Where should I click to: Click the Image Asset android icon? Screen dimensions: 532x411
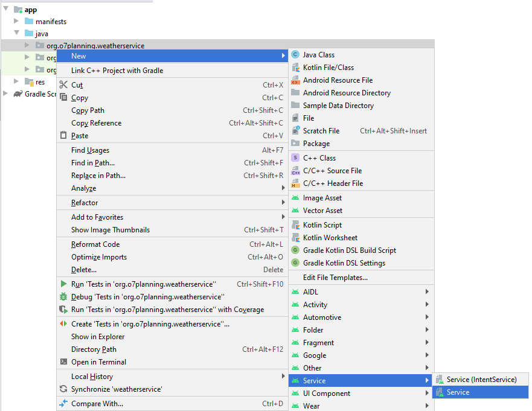pyautogui.click(x=295, y=198)
